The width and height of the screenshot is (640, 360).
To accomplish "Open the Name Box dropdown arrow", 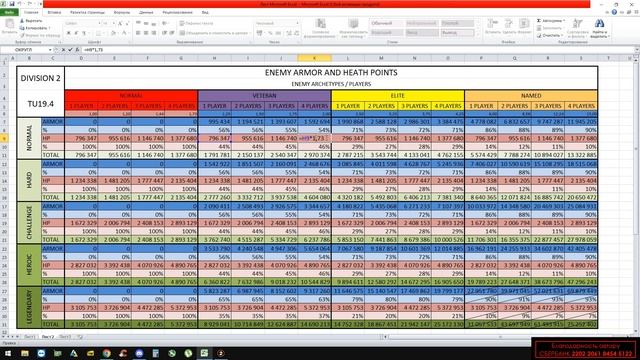I will click(x=50, y=50).
